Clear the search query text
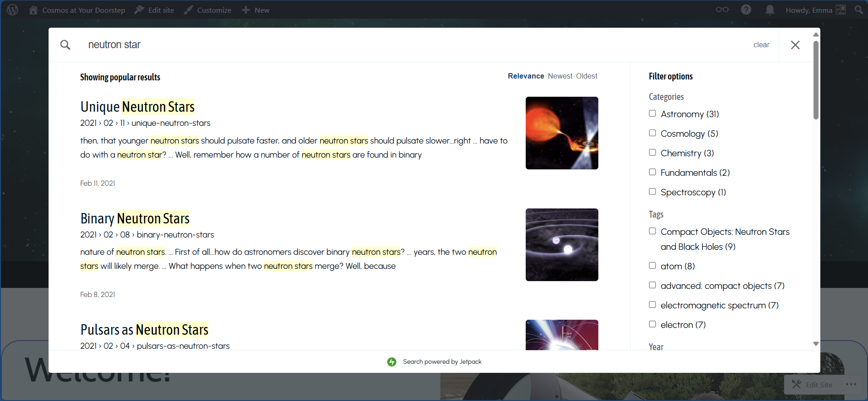Screen dimensions: 868x401 coord(761,45)
